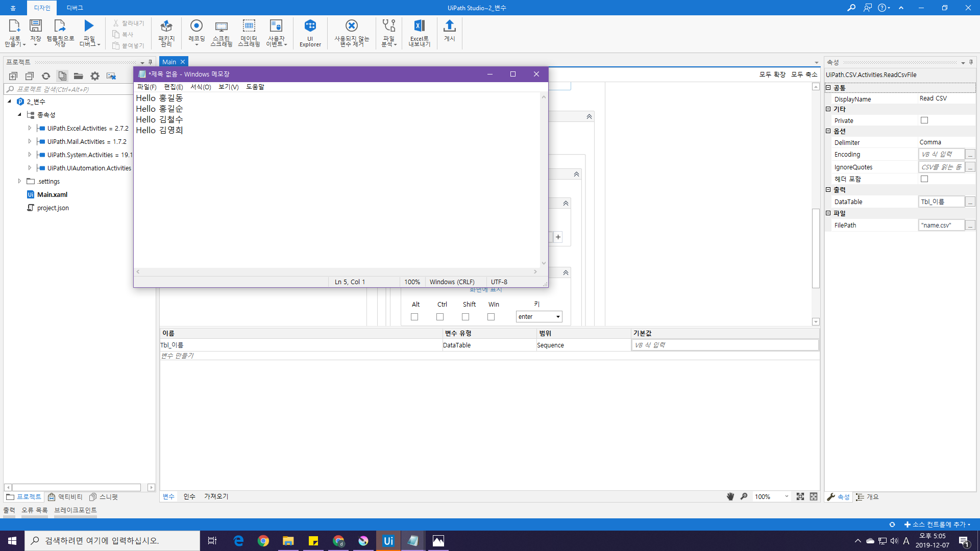The width and height of the screenshot is (980, 551).
Task: Click project panel refresh icon
Action: click(x=46, y=76)
